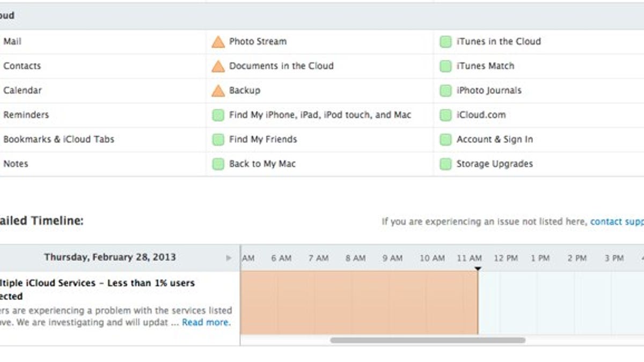The height and width of the screenshot is (362, 644).
Task: Select the Thursday, February 28, 2013 header
Action: [110, 257]
